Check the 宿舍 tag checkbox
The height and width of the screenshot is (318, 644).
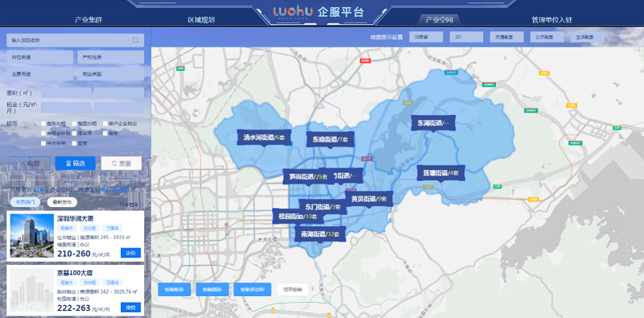click(105, 133)
